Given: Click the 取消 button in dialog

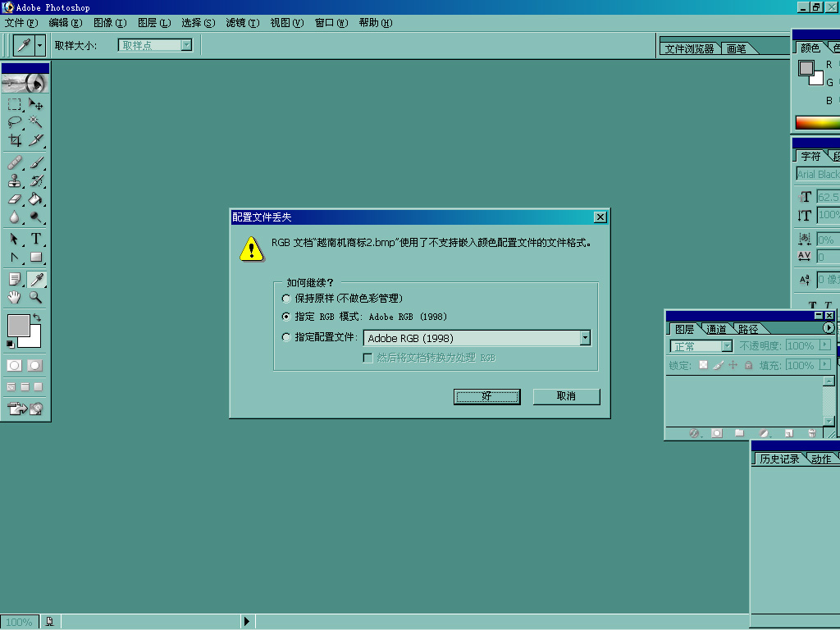Looking at the screenshot, I should coord(566,396).
